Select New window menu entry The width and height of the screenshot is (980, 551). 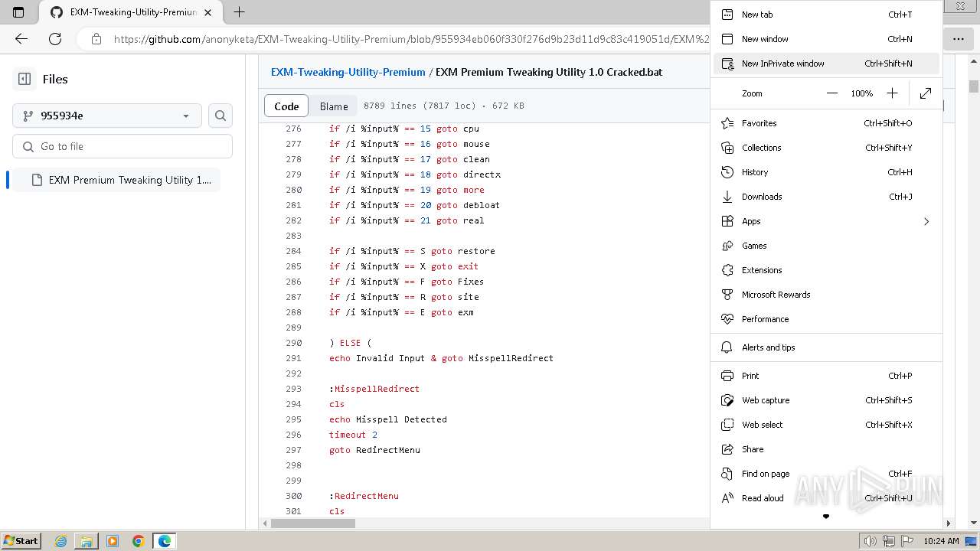(826, 39)
